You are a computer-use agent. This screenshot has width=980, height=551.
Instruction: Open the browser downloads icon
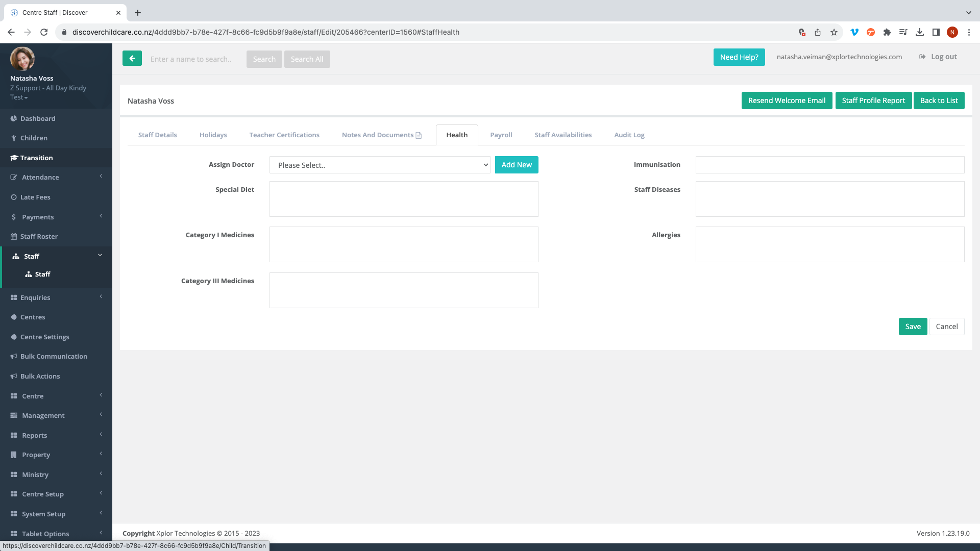coord(920,32)
